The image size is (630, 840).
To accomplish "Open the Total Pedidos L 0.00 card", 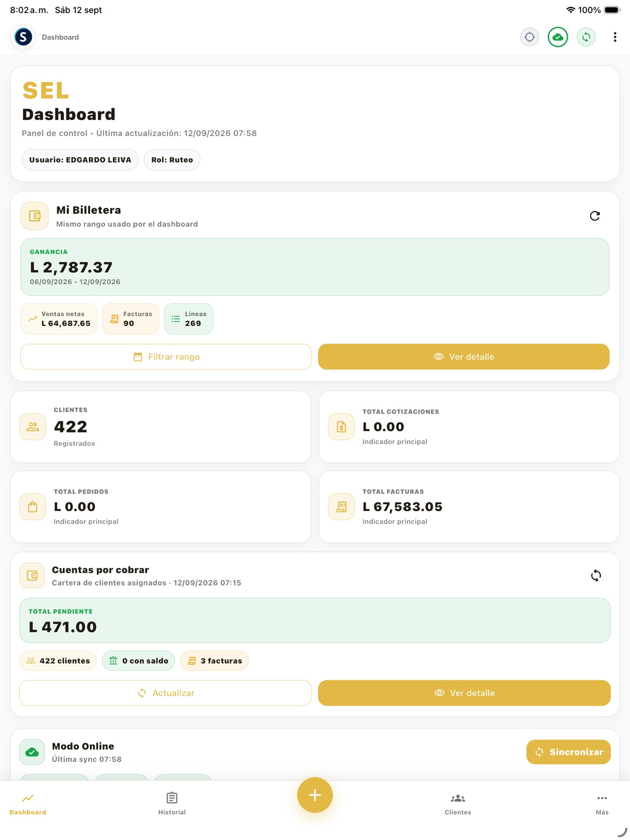I will pos(161,507).
